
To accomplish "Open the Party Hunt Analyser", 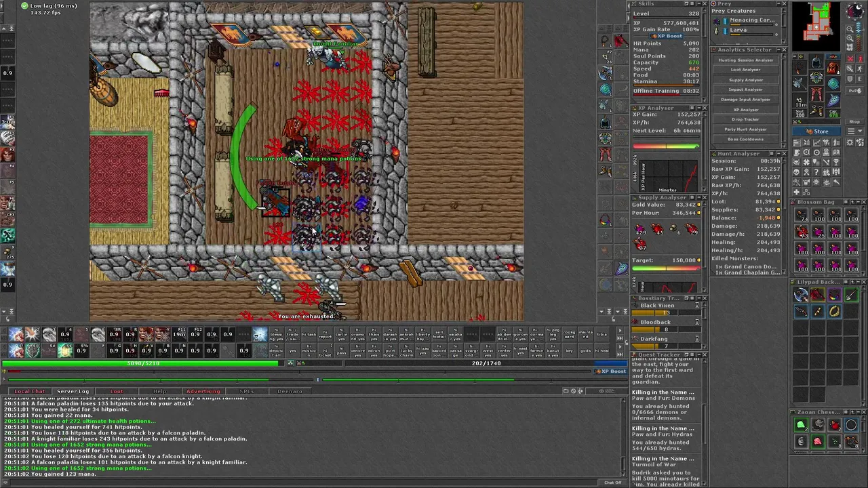I will (746, 129).
